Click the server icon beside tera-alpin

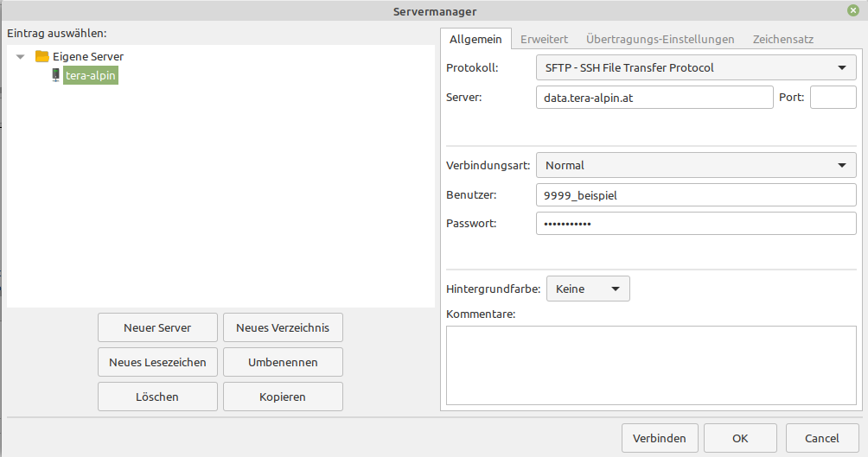click(x=55, y=75)
